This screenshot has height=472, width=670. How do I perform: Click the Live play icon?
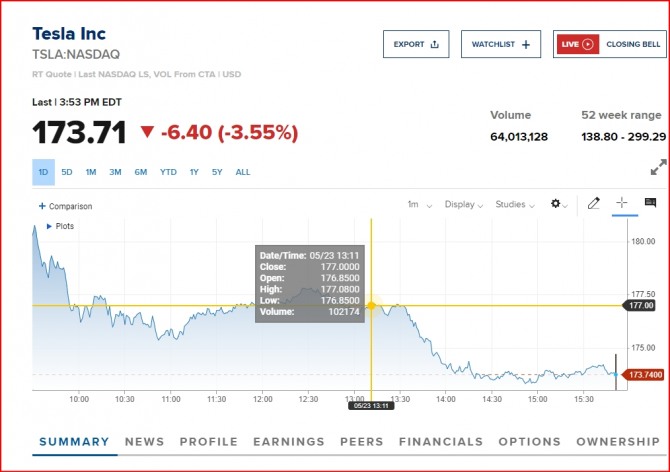[588, 44]
